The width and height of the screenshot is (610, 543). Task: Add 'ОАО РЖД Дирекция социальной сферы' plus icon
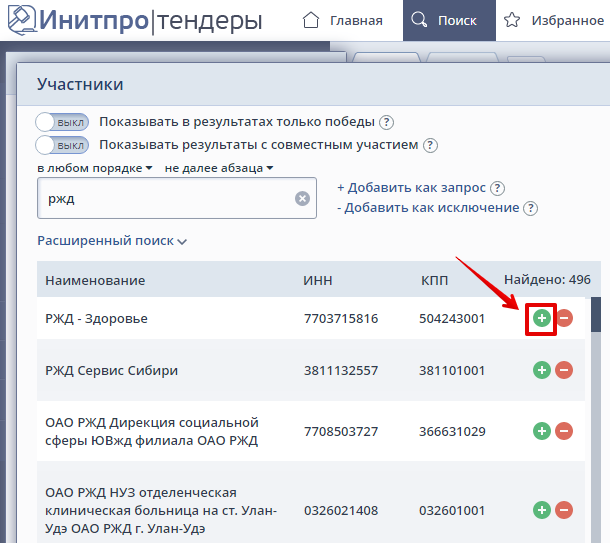pos(542,431)
